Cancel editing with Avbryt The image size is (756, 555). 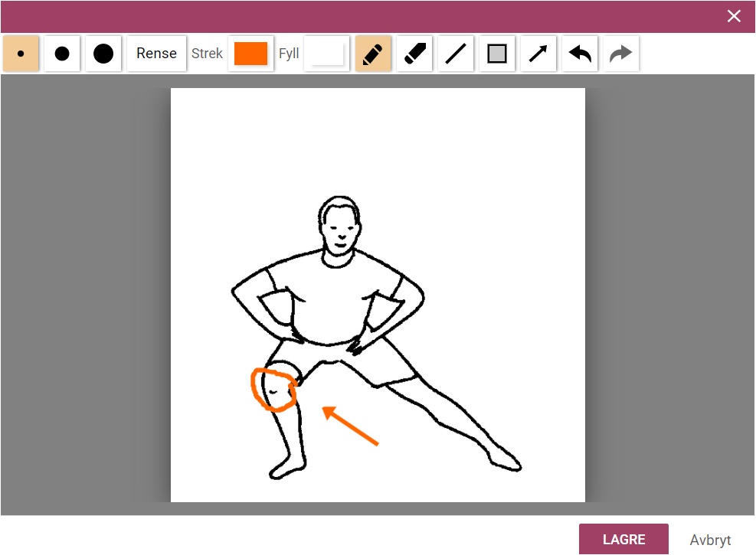coord(710,540)
